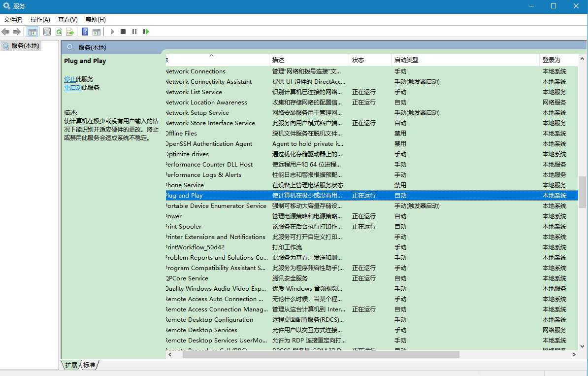Open the Help question-mark toolbar icon
The width and height of the screenshot is (588, 376).
click(x=85, y=32)
